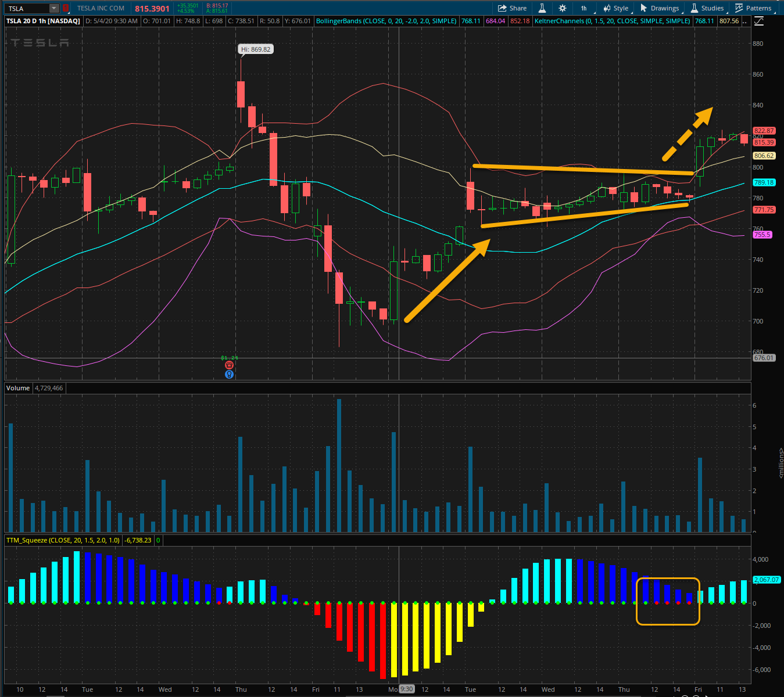Viewport: 784px width, 697px height.
Task: Click the TSLA 20 D 1h chart title
Action: click(x=43, y=21)
